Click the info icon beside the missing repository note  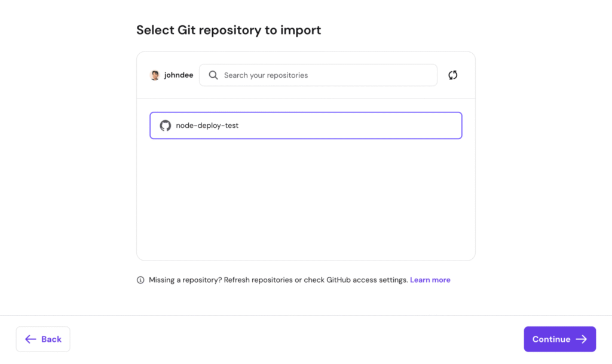pyautogui.click(x=140, y=280)
